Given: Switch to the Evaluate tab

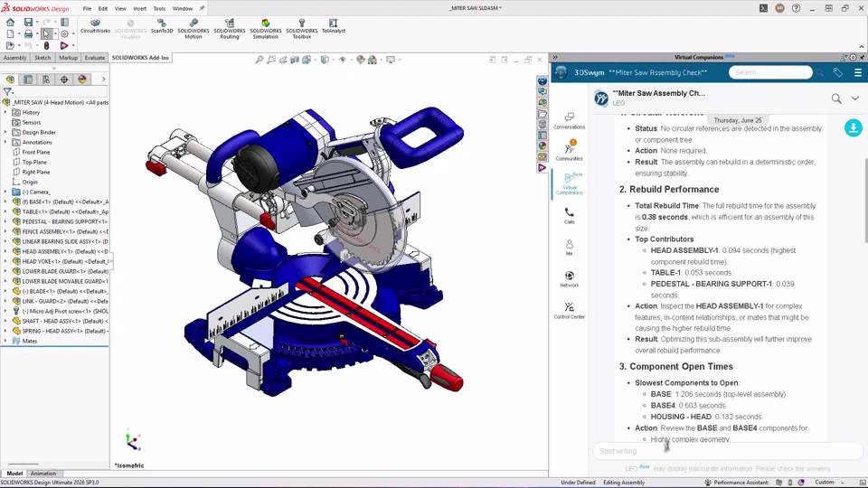Looking at the screenshot, I should click(x=95, y=58).
